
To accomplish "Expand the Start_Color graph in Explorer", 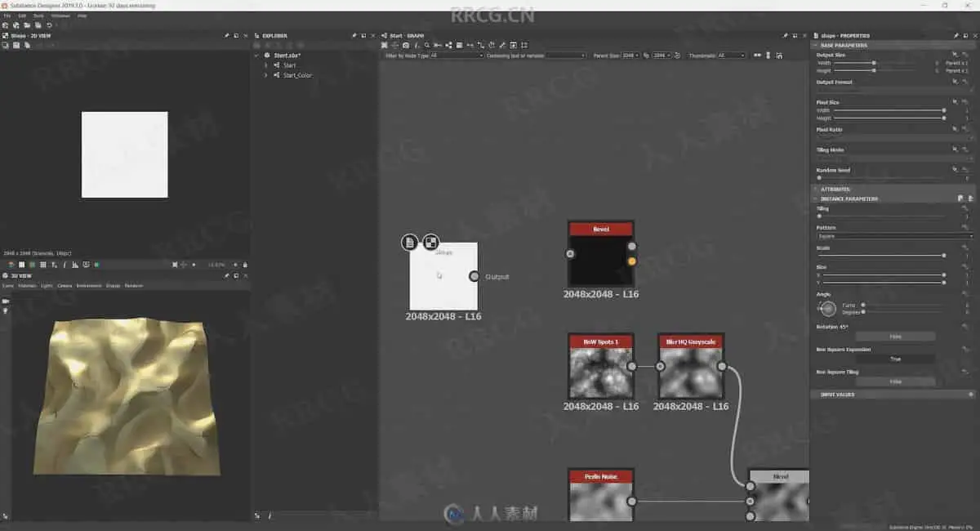I will click(x=265, y=75).
